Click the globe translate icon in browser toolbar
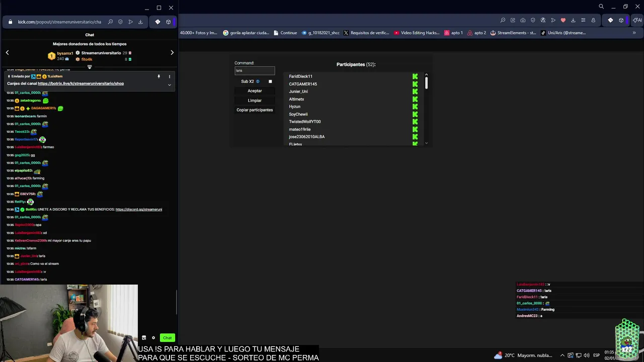Viewport: 644px width, 362px height. point(543,20)
